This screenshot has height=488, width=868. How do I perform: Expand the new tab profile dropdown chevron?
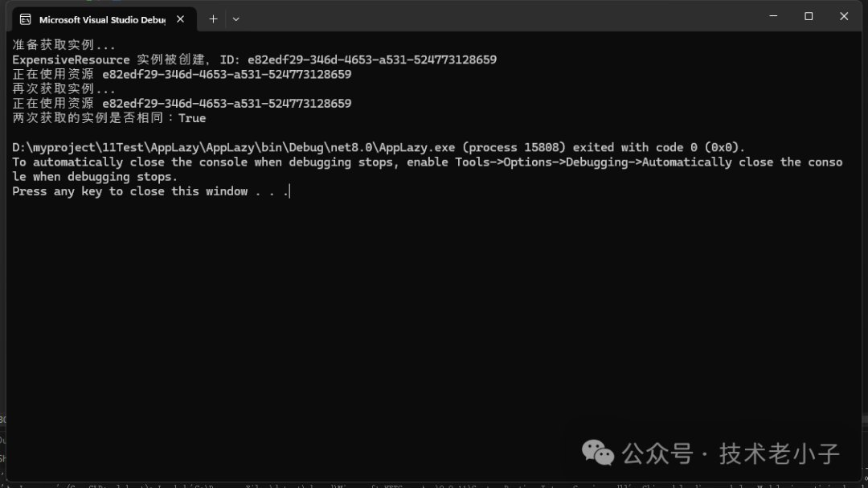click(235, 18)
